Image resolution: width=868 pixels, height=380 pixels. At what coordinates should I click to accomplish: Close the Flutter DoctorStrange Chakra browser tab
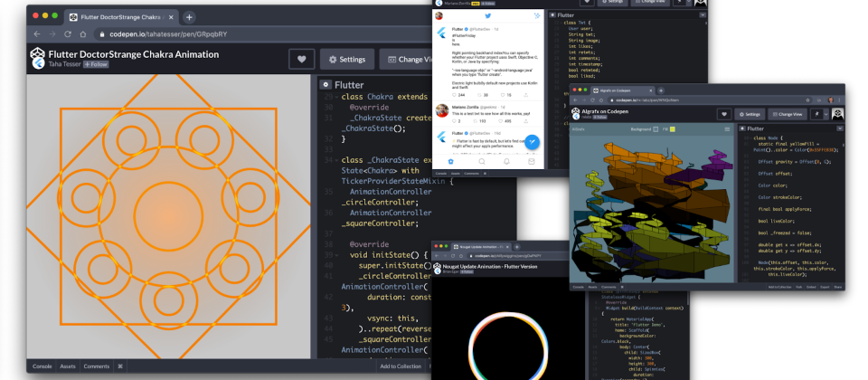coord(169,17)
